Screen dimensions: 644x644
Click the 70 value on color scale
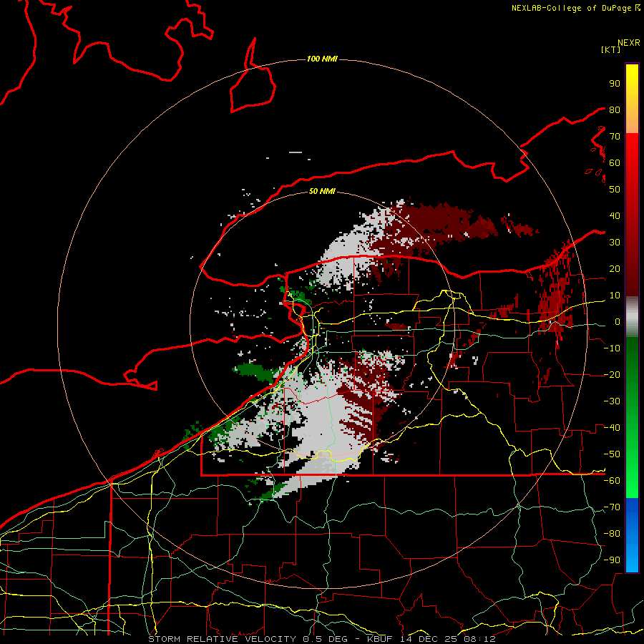click(x=615, y=137)
